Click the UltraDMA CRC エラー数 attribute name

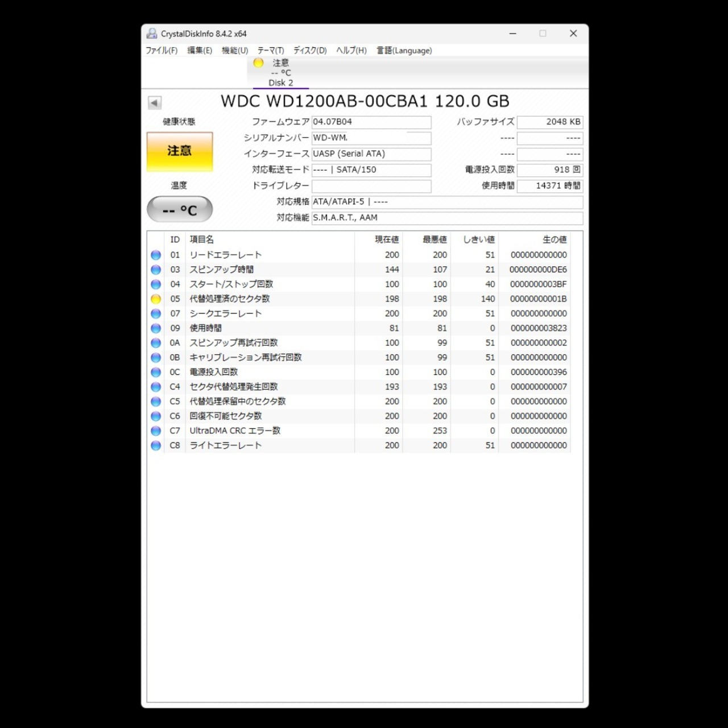pyautogui.click(x=235, y=431)
